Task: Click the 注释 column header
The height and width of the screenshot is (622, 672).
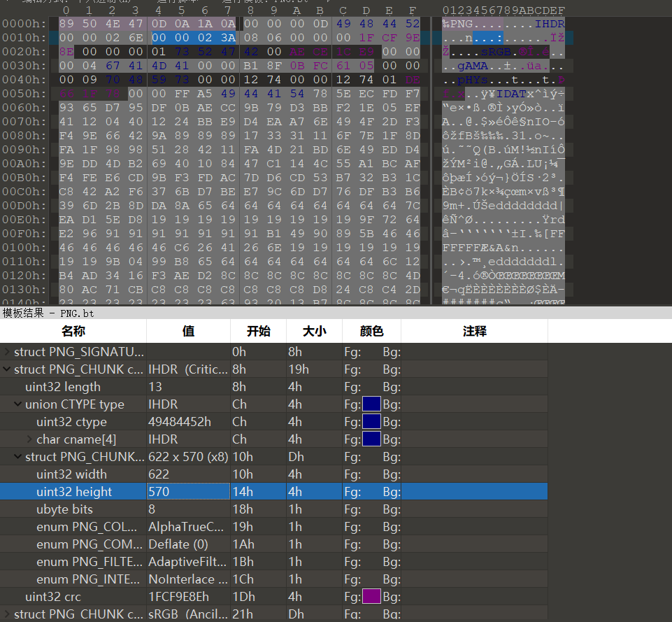Action: click(x=474, y=331)
